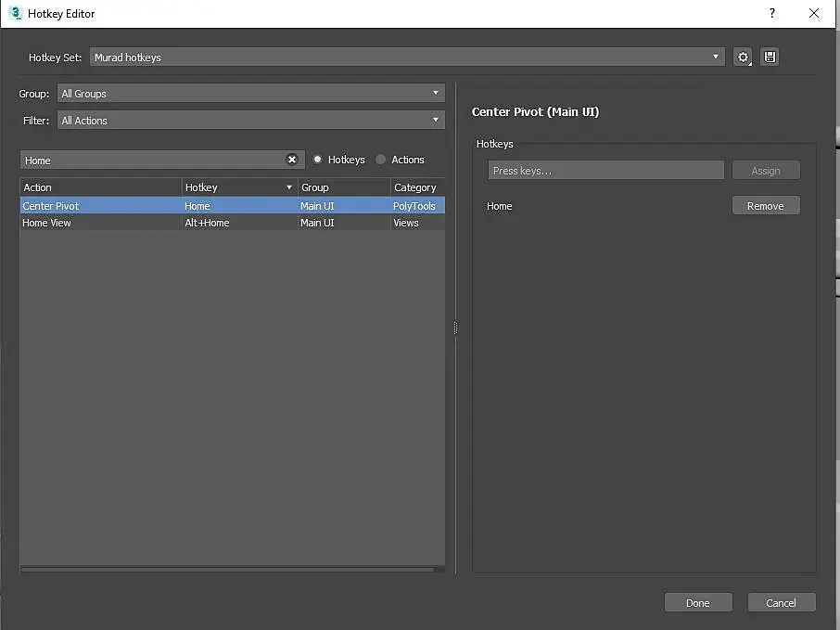Click the Press keys input field
This screenshot has height=630, width=840.
[605, 171]
